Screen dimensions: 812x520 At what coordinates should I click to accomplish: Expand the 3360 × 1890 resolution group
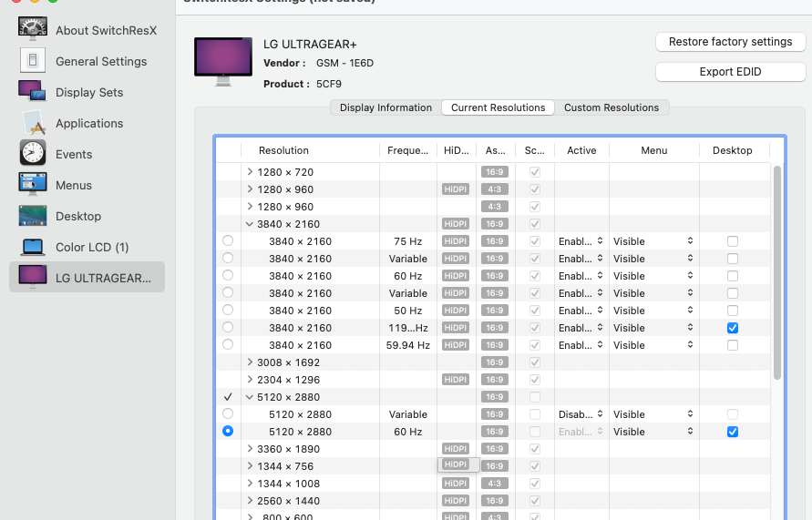250,449
